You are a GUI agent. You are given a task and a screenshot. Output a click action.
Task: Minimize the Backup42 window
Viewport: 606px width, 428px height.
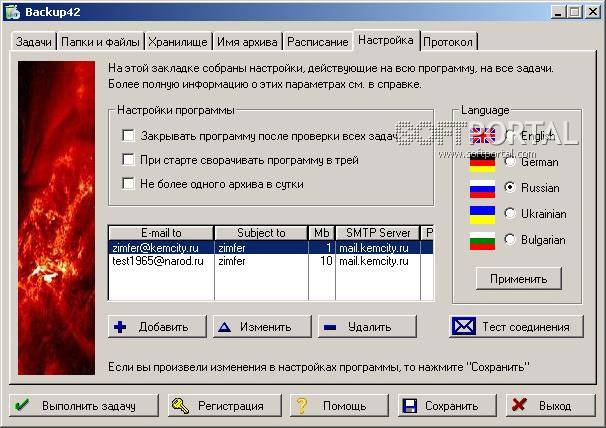click(557, 12)
